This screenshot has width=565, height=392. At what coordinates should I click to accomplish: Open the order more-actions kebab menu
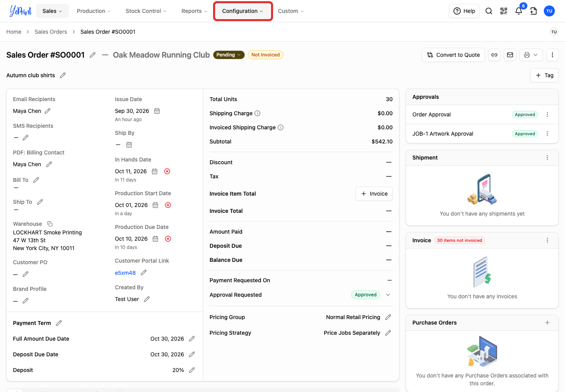point(552,55)
